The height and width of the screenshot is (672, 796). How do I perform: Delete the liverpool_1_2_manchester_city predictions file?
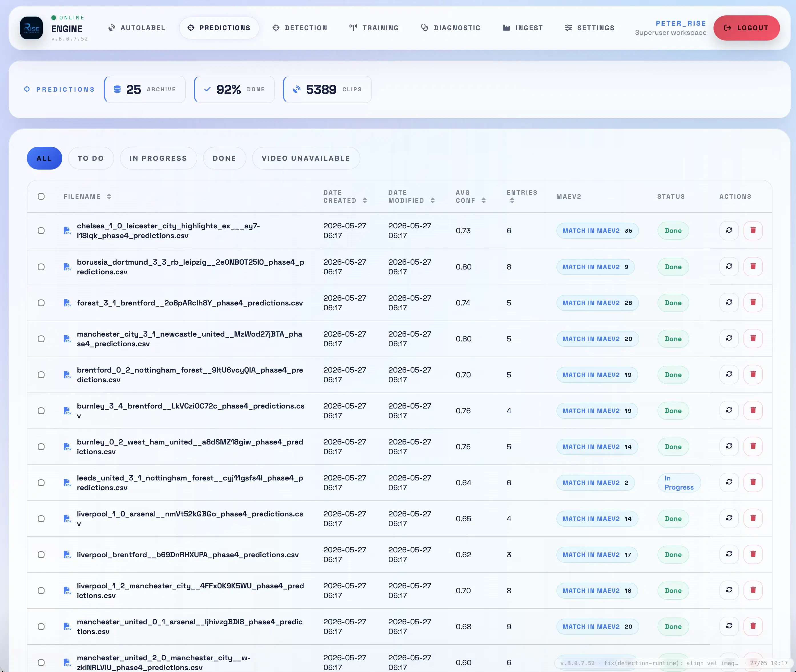(753, 590)
